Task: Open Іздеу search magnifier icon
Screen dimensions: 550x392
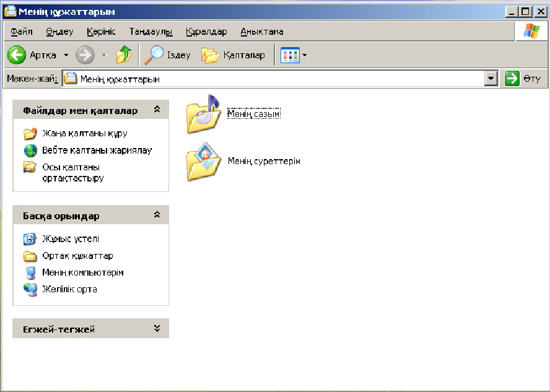Action: [x=154, y=54]
